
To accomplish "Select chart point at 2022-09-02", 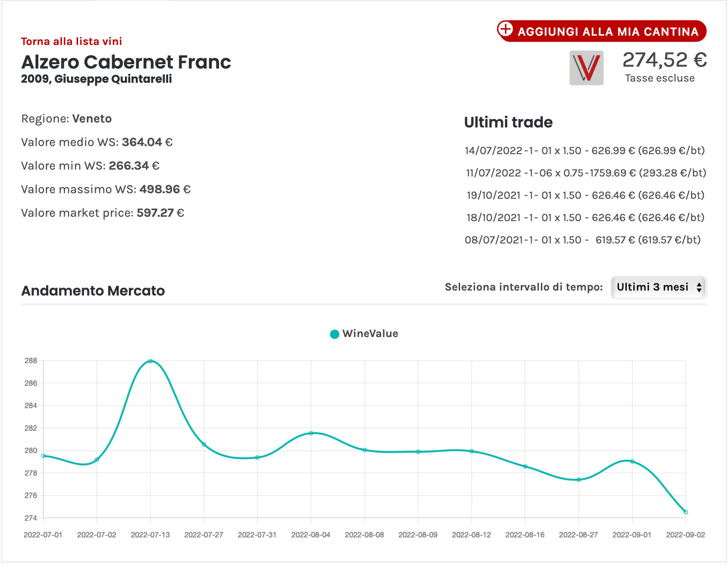I will tap(686, 512).
